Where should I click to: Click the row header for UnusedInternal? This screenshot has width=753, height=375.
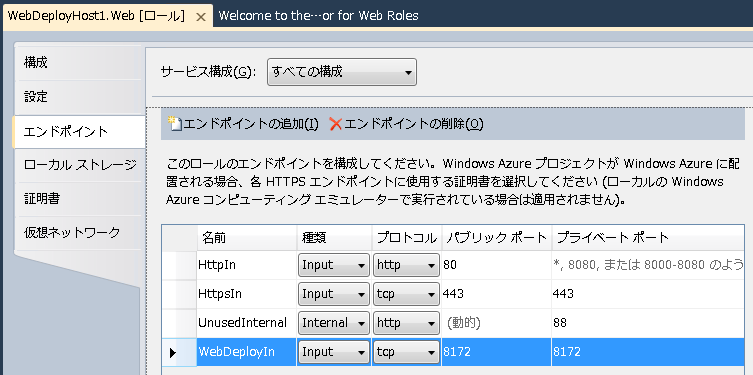179,323
